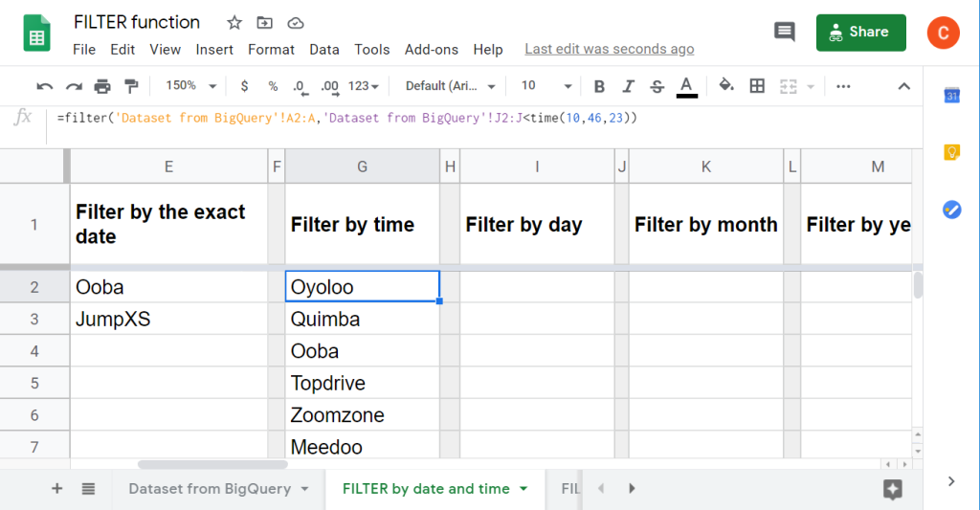Viewport: 980px width, 510px height.
Task: Open comment history speech bubble icon
Action: click(x=785, y=32)
